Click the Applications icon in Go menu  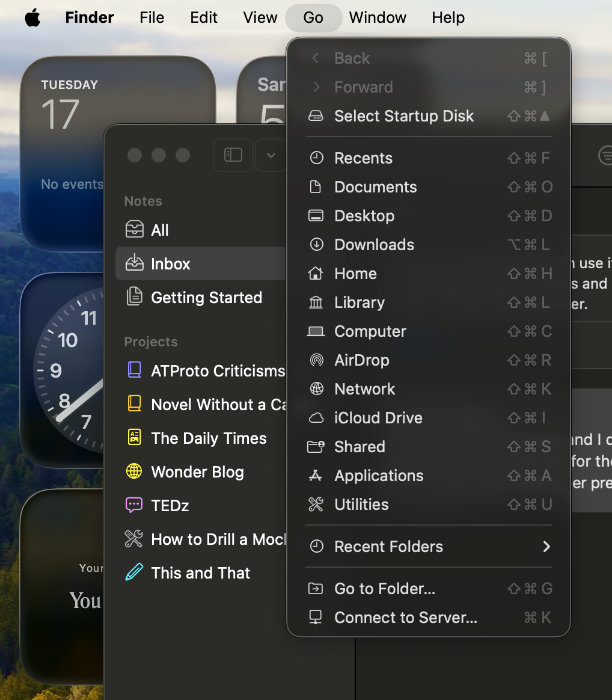[x=316, y=476]
